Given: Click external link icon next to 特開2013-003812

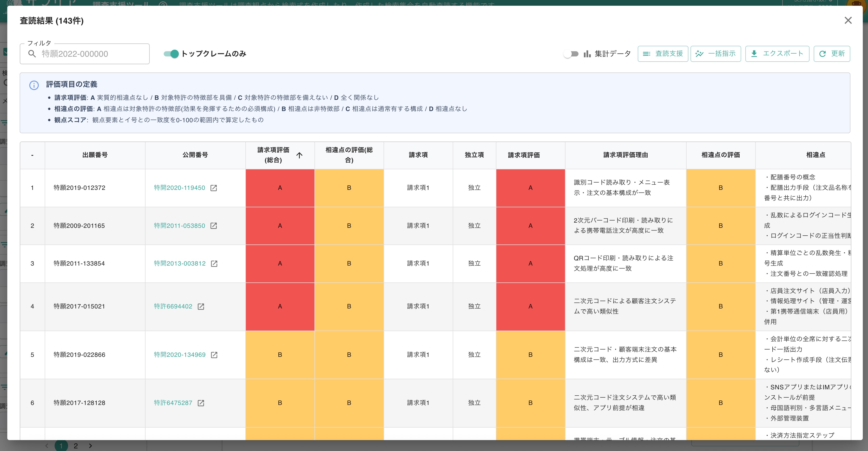Looking at the screenshot, I should pyautogui.click(x=214, y=263).
